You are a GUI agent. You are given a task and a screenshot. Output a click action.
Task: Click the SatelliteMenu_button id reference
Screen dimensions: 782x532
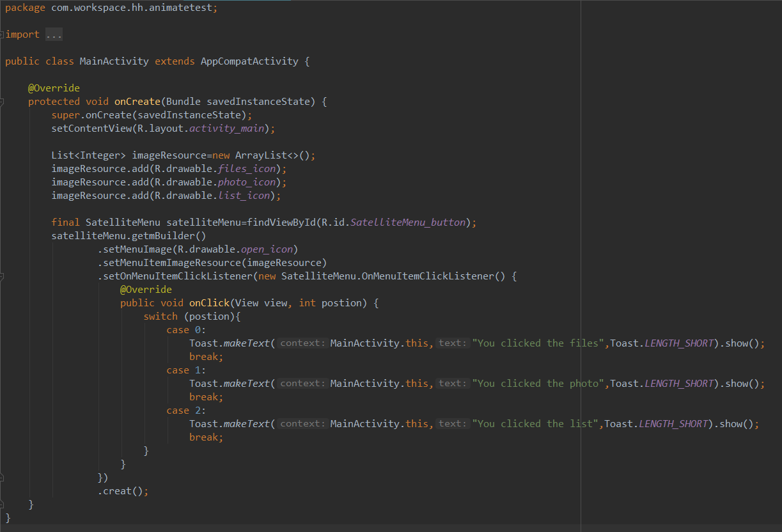(x=408, y=223)
